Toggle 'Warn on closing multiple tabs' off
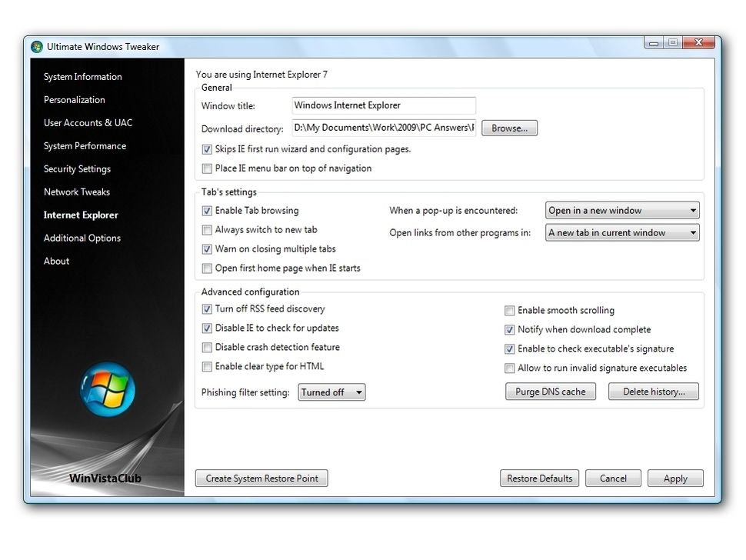Screen dimensions: 746x560 pyautogui.click(x=207, y=248)
